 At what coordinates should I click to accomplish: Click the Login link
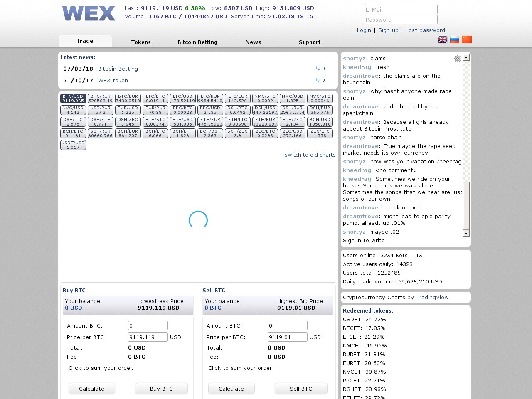tap(364, 30)
